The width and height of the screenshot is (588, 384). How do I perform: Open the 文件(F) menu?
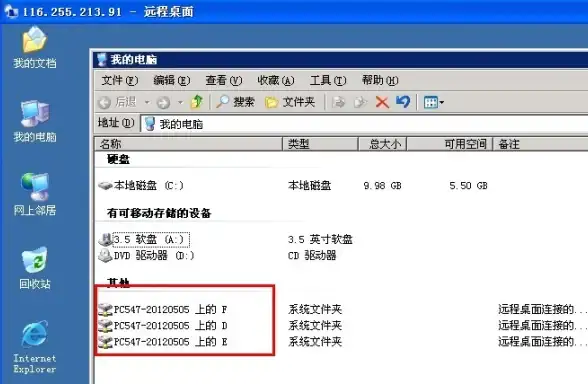pyautogui.click(x=120, y=80)
